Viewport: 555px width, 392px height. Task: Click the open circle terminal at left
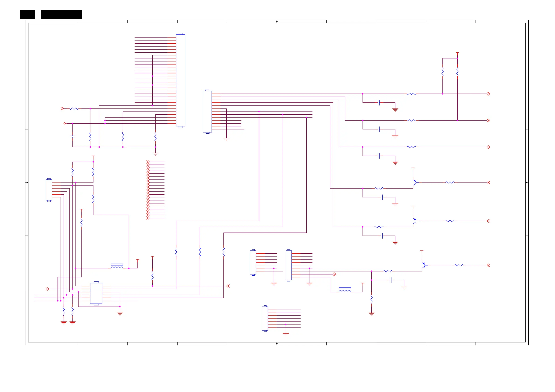tap(65, 123)
